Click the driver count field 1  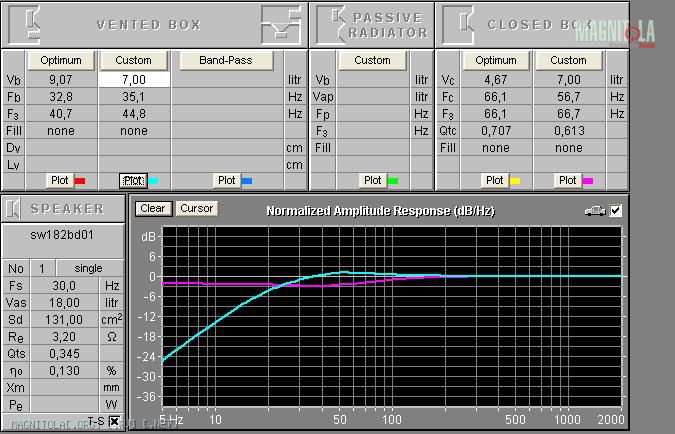[42, 269]
